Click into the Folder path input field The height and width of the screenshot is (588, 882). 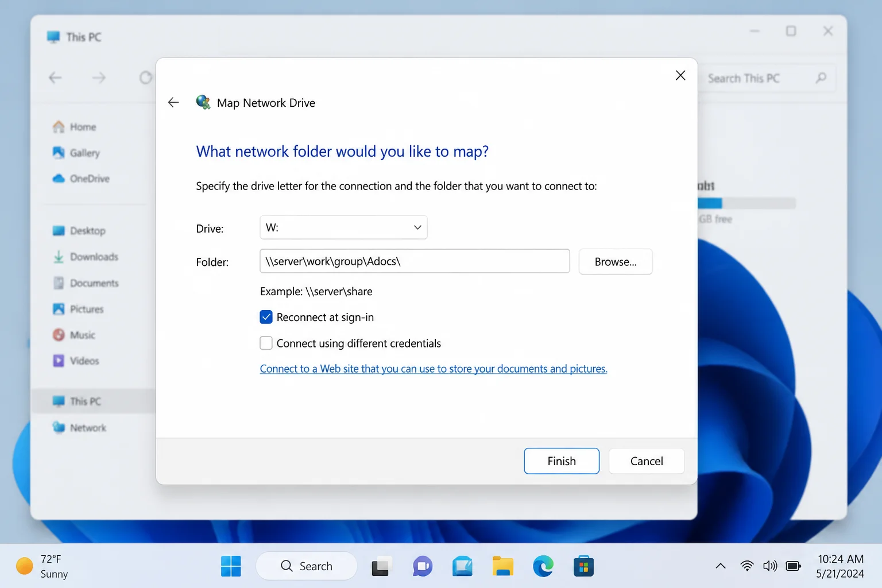tap(415, 261)
